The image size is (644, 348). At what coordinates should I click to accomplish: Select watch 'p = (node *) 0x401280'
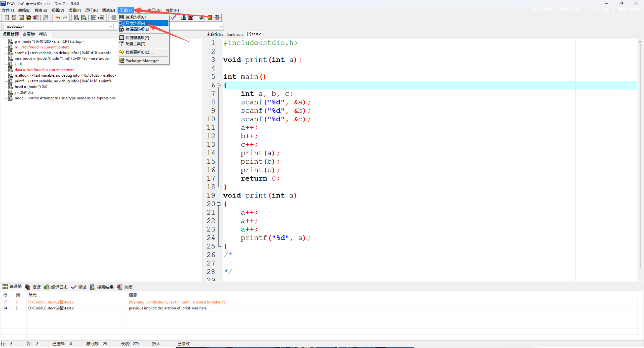49,41
